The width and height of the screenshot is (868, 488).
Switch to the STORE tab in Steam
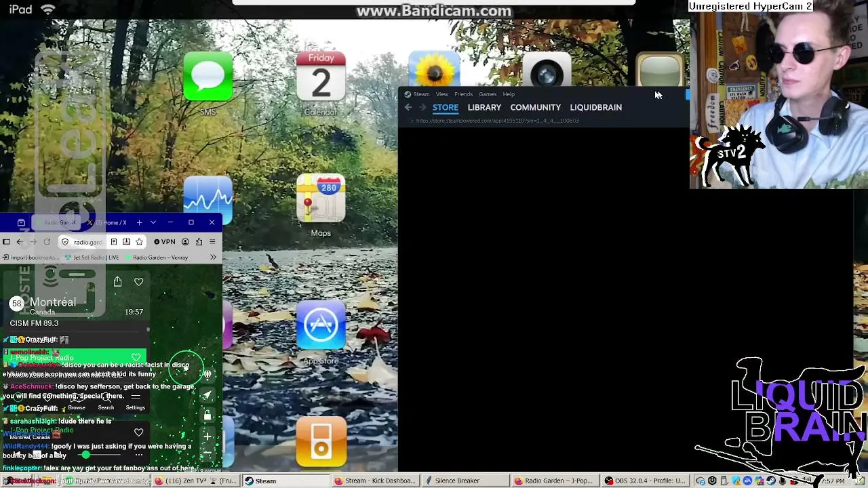tap(446, 107)
